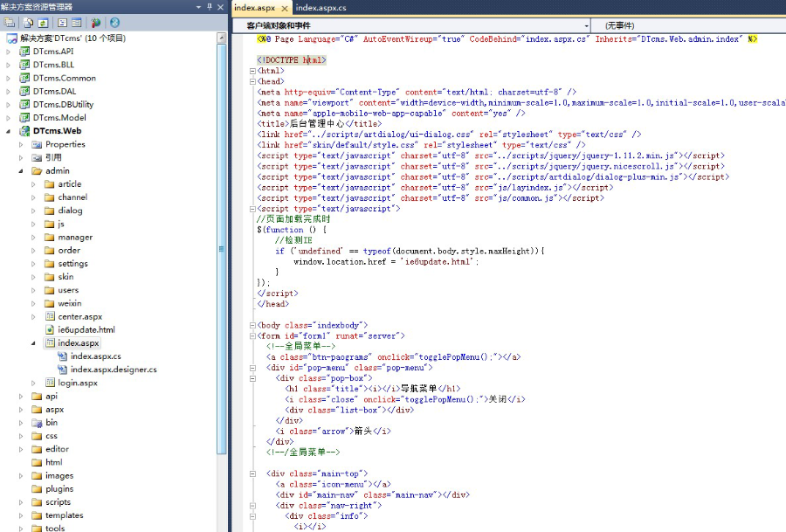Click the green Refresh toolbar icon
Viewport: 786px width, 532px height.
click(x=43, y=22)
